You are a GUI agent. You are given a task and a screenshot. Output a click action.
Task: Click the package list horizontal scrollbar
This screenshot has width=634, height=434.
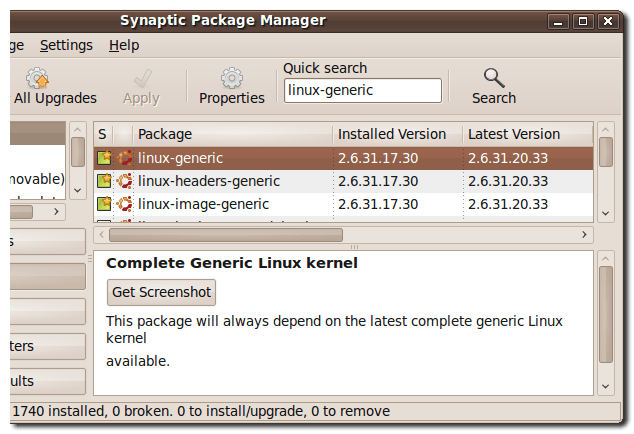point(225,235)
